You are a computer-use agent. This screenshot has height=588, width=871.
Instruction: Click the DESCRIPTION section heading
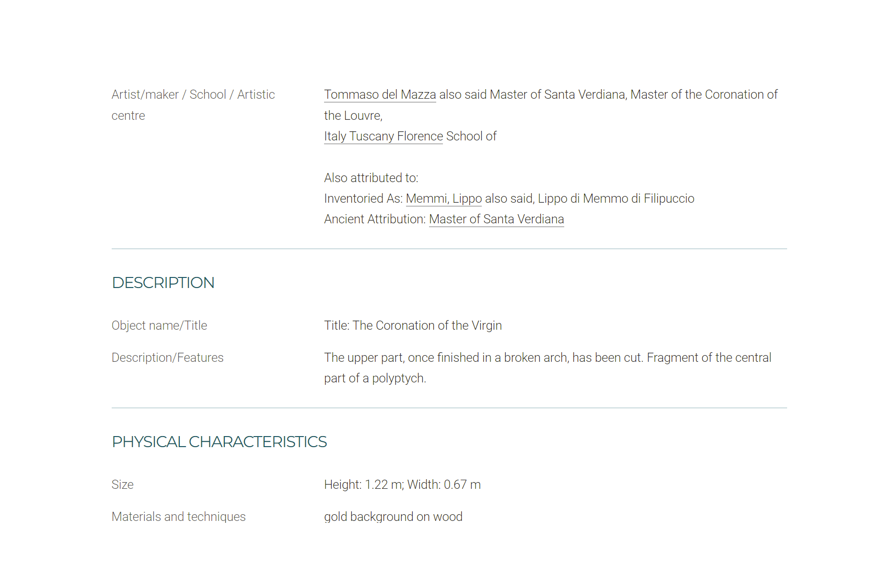tap(163, 283)
